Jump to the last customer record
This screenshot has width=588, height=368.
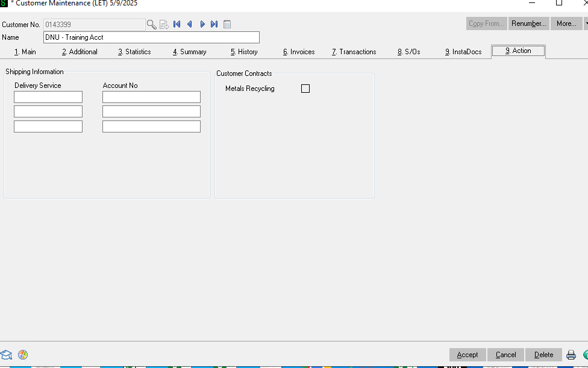(214, 25)
